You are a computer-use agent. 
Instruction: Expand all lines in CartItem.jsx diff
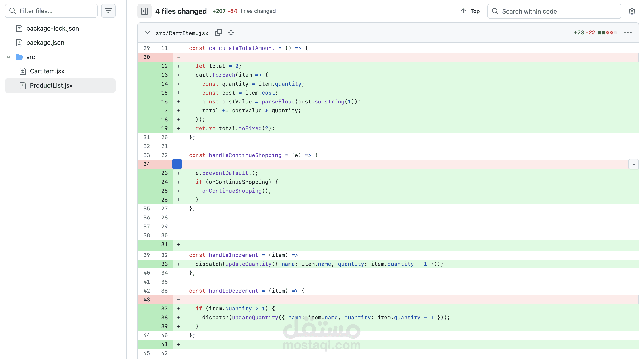tap(231, 33)
